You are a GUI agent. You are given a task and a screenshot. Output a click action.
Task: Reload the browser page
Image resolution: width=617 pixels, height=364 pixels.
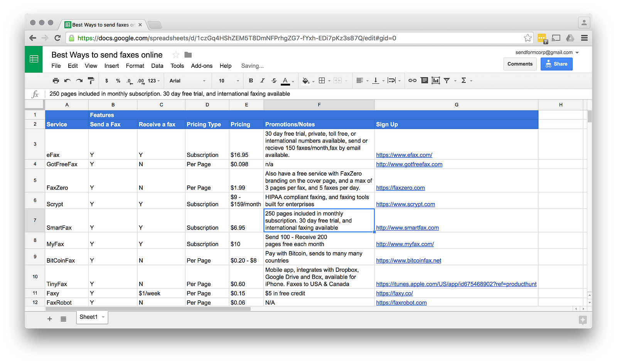[x=57, y=38]
